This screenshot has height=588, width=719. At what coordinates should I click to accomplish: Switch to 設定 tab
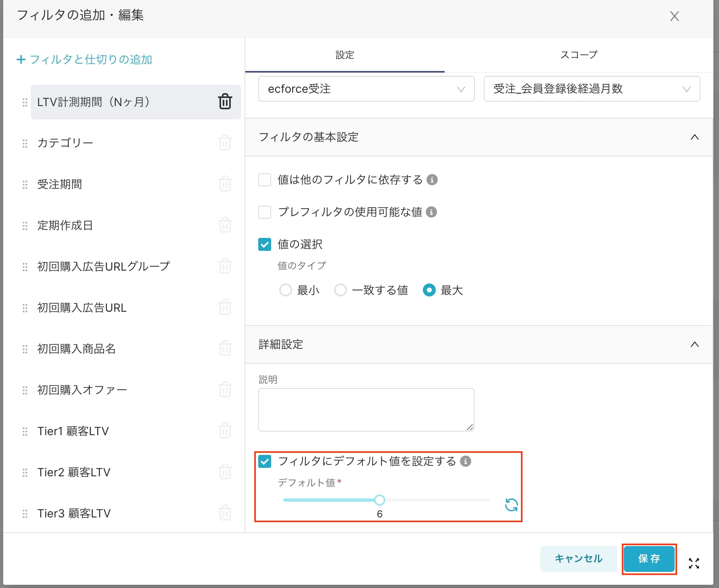coord(345,55)
